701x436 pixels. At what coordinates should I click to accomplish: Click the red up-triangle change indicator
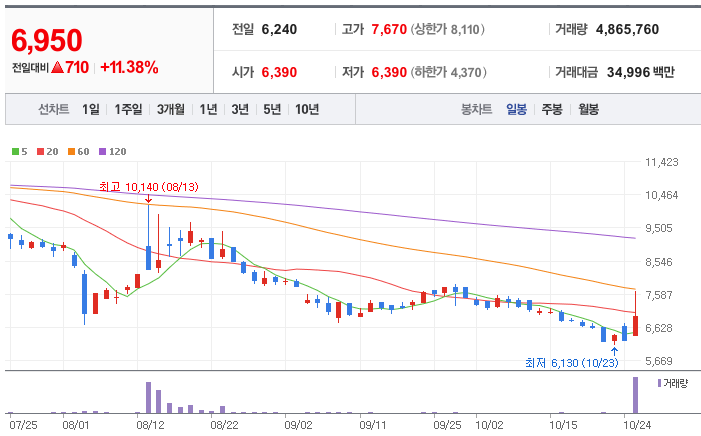(x=57, y=68)
